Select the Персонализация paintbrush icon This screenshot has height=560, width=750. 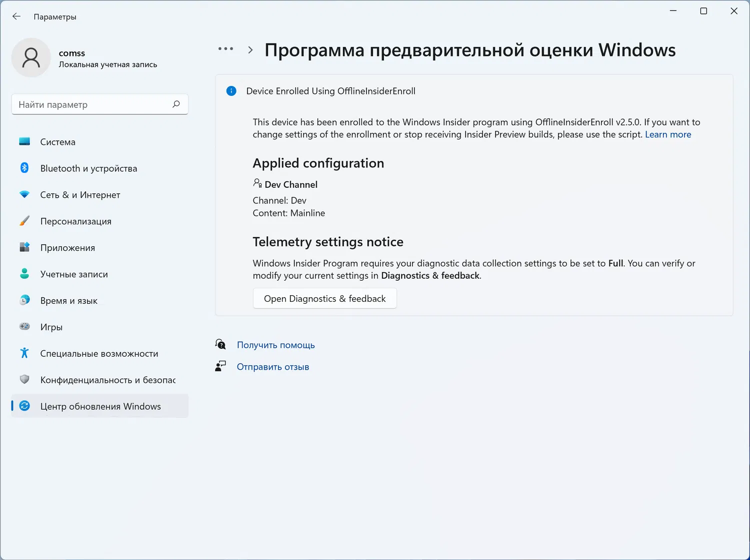[24, 221]
